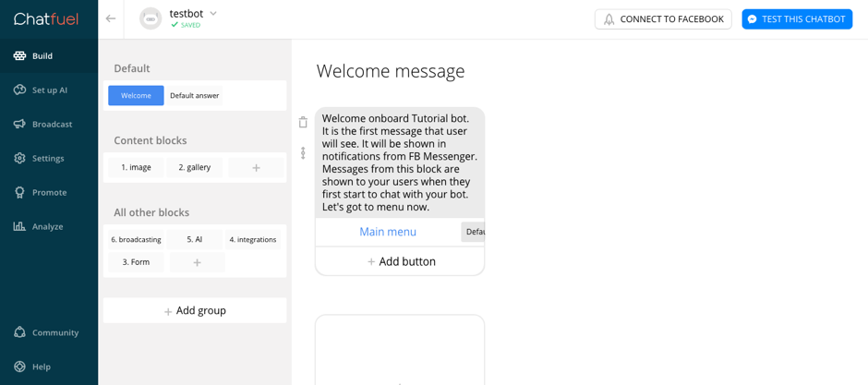Select the Welcome block
Screen dimensions: 868x385
click(136, 95)
